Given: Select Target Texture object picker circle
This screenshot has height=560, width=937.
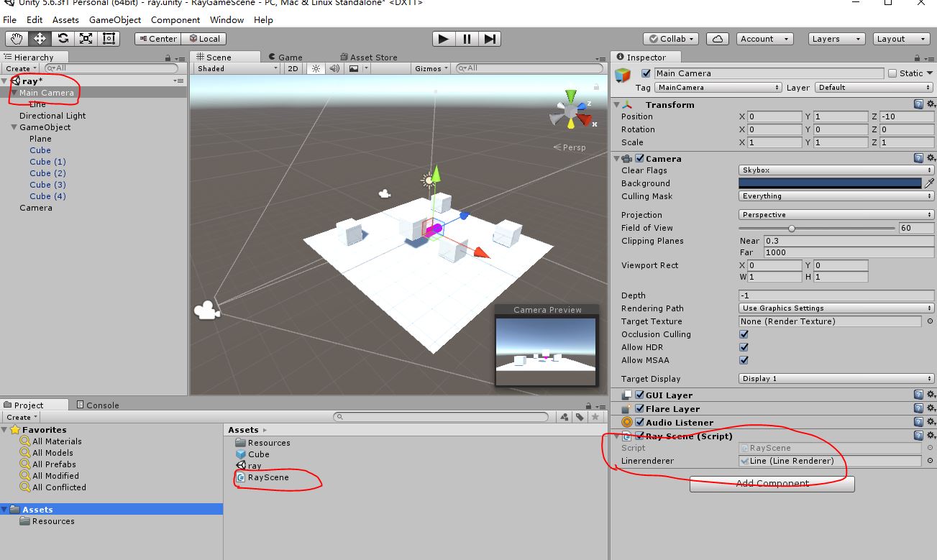Looking at the screenshot, I should coord(930,321).
